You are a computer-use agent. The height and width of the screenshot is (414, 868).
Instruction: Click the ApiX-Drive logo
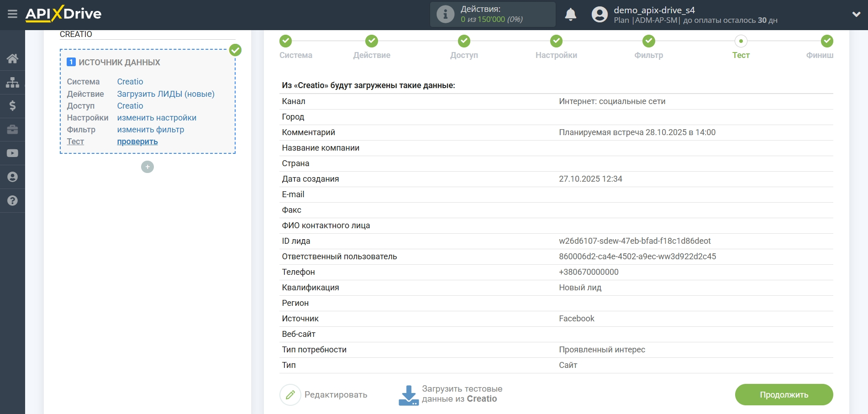(x=63, y=14)
